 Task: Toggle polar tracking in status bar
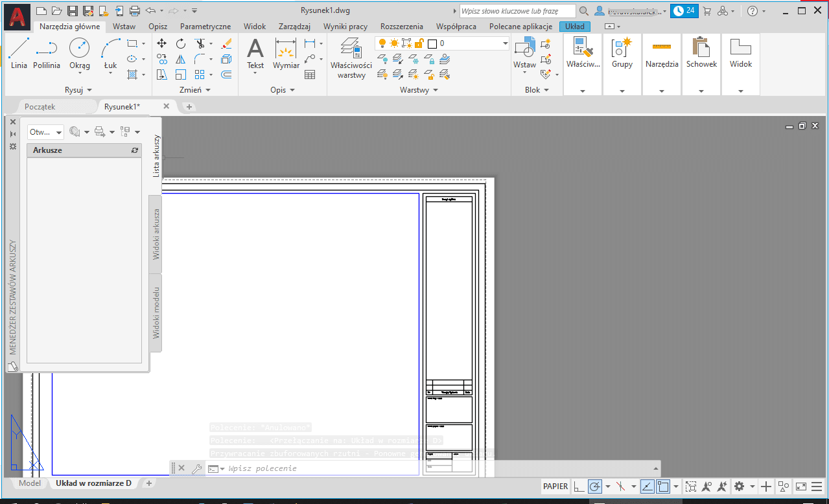[x=594, y=486]
